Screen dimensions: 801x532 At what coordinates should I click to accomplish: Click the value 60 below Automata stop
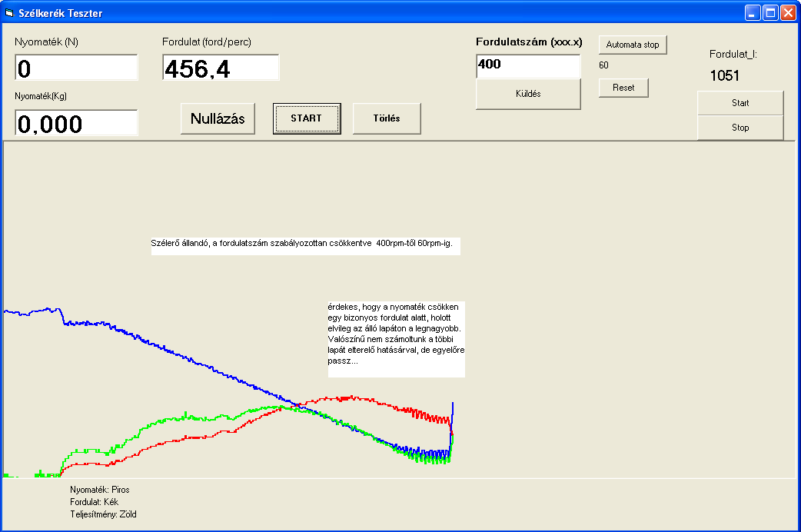603,65
